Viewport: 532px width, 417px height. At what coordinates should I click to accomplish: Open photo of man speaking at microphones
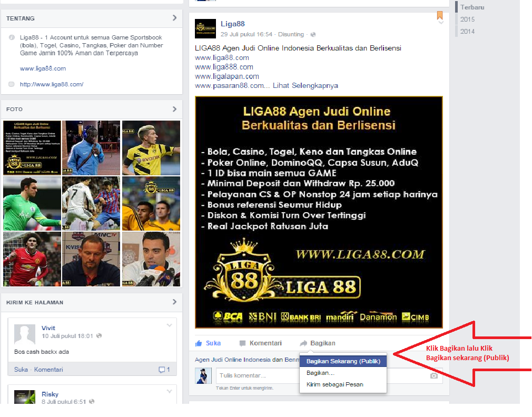[151, 260]
